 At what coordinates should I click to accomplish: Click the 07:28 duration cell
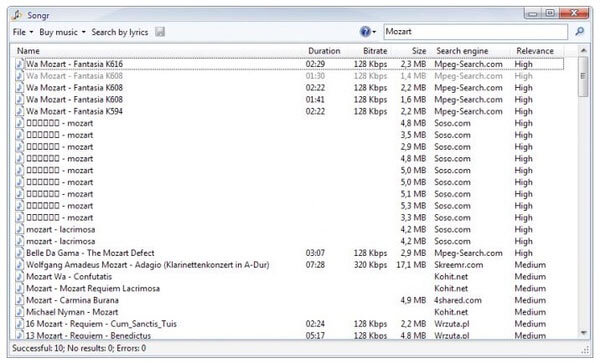315,265
